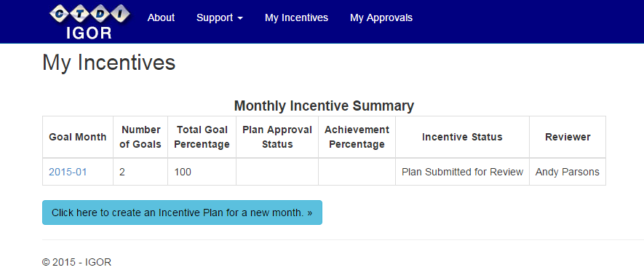Viewport: 644px width, 278px height.
Task: Click the Plan Approval Status header
Action: click(277, 137)
